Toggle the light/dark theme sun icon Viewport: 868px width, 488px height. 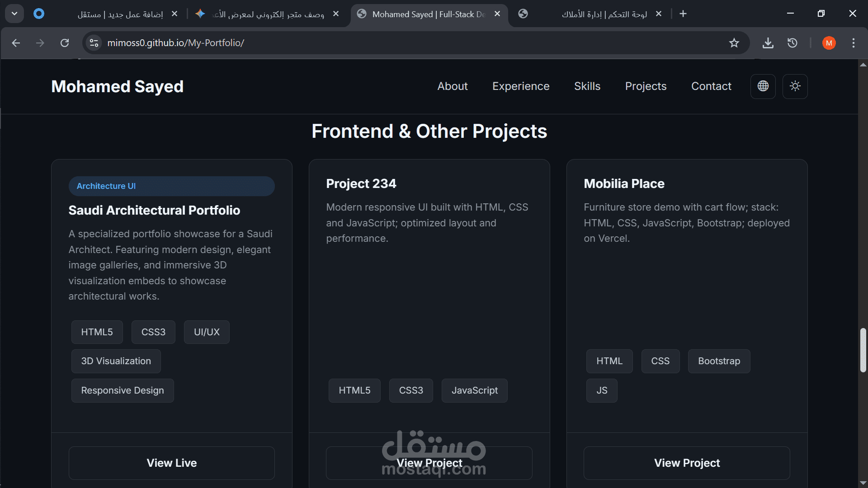click(x=795, y=86)
